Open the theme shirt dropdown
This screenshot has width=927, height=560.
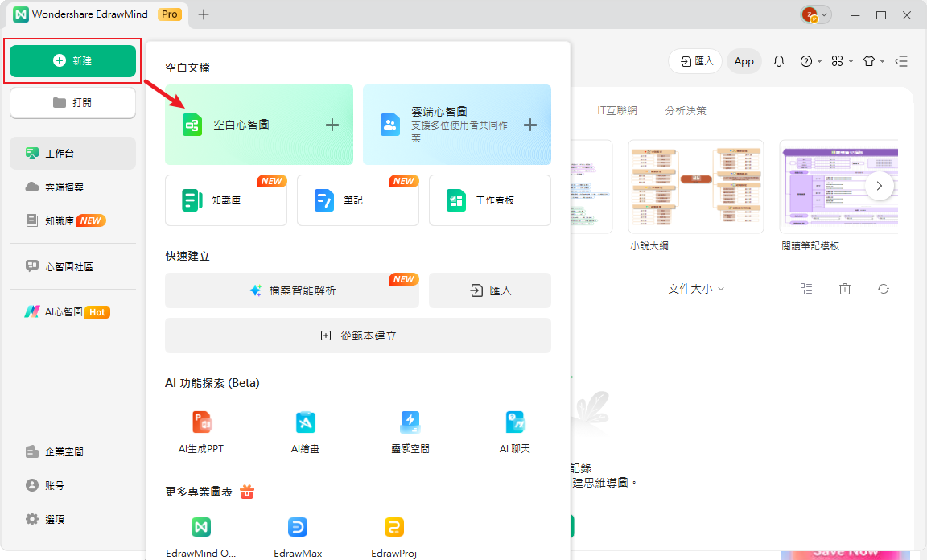(872, 60)
